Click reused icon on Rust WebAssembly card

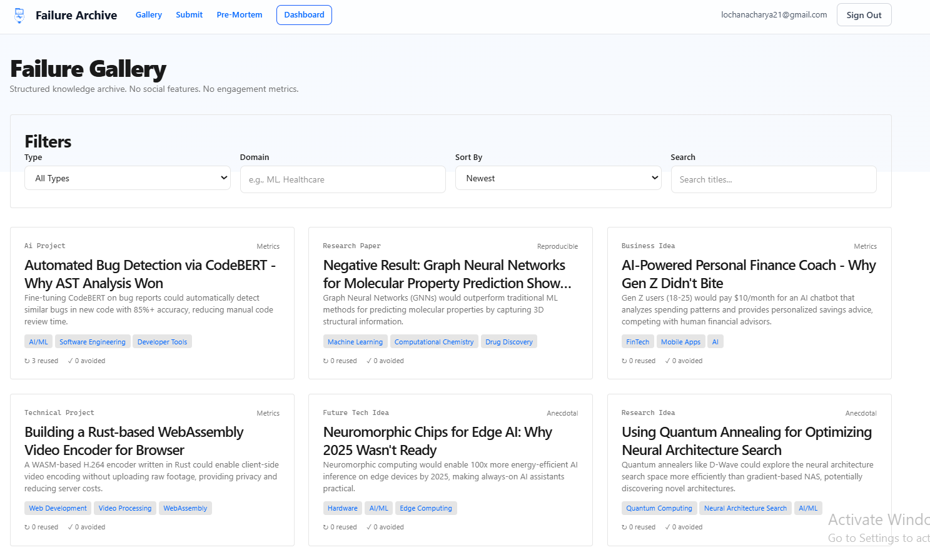(27, 527)
